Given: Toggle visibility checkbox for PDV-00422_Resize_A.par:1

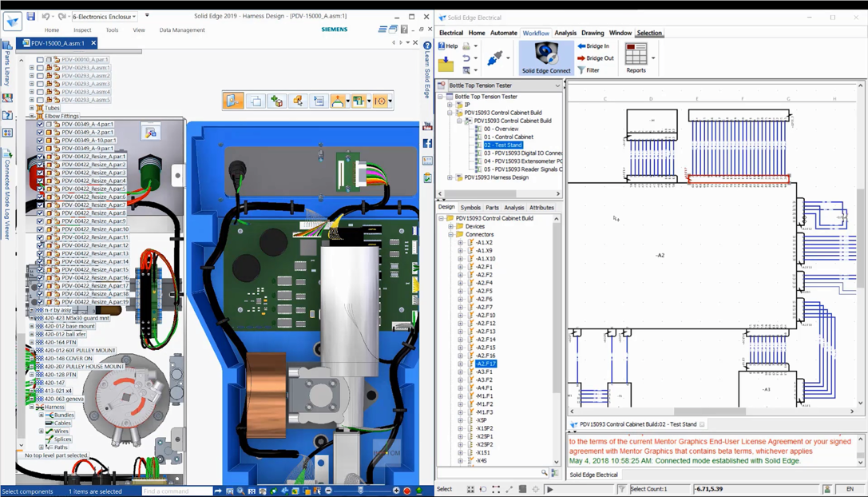Looking at the screenshot, I should [x=39, y=157].
